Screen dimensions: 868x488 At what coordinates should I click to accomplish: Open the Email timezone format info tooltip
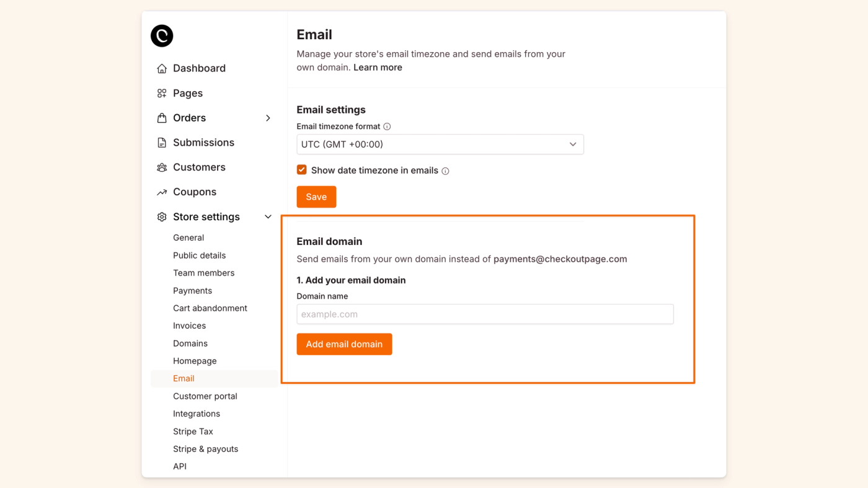pos(387,126)
